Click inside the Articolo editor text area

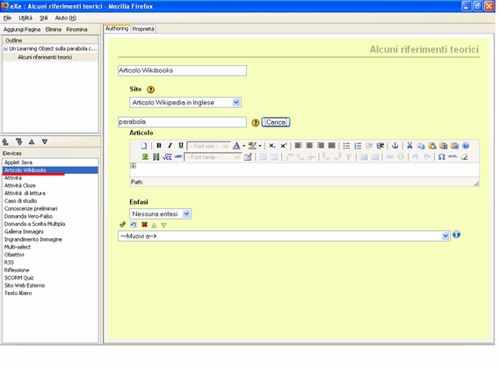304,170
